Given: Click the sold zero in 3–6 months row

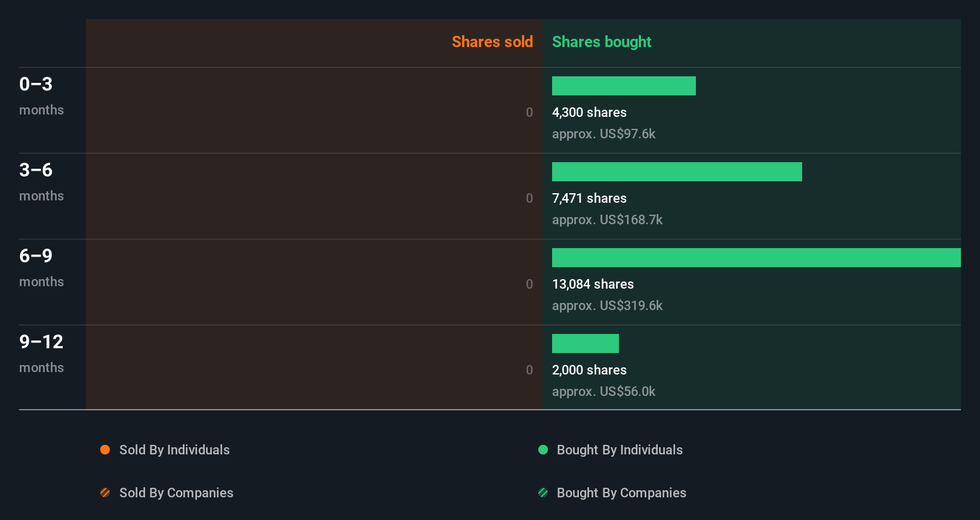Looking at the screenshot, I should 529,198.
